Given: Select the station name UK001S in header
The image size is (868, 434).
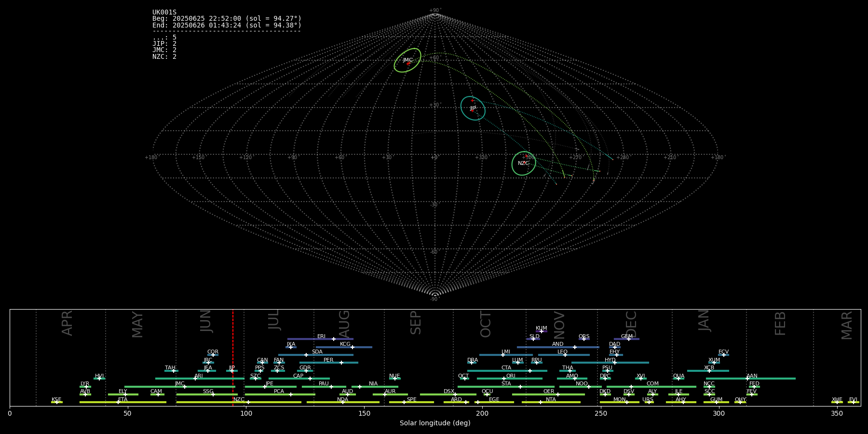Looking at the screenshot, I should click(x=164, y=13).
